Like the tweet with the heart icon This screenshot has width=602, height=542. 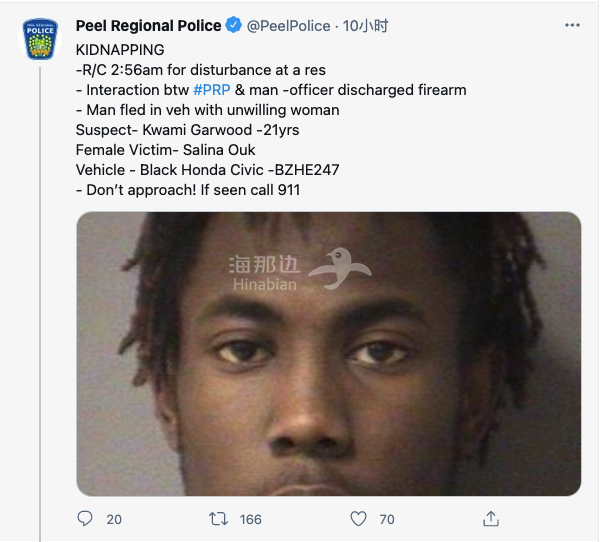tap(358, 519)
